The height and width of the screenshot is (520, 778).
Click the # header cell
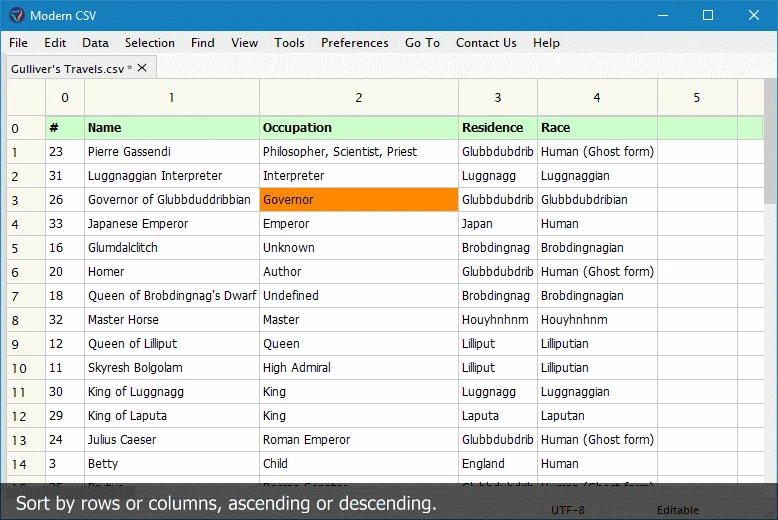click(65, 128)
